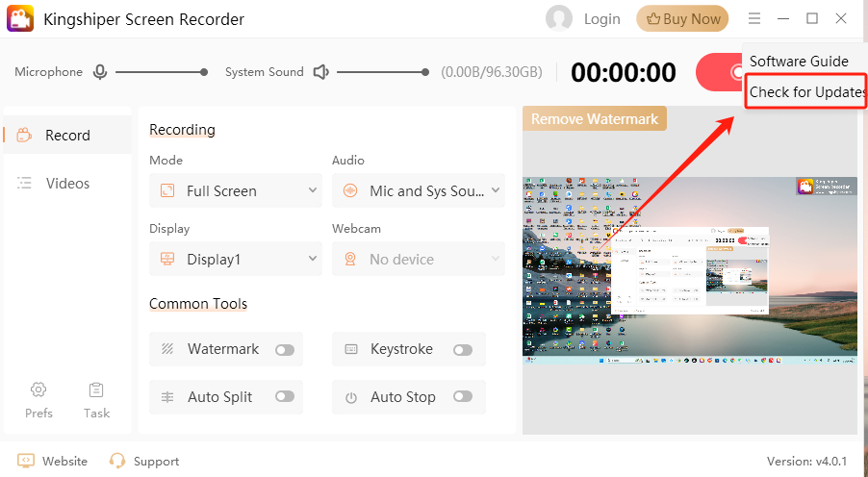Screen dimensions: 868x477
Task: Click the Remove Watermark button
Action: tap(595, 119)
